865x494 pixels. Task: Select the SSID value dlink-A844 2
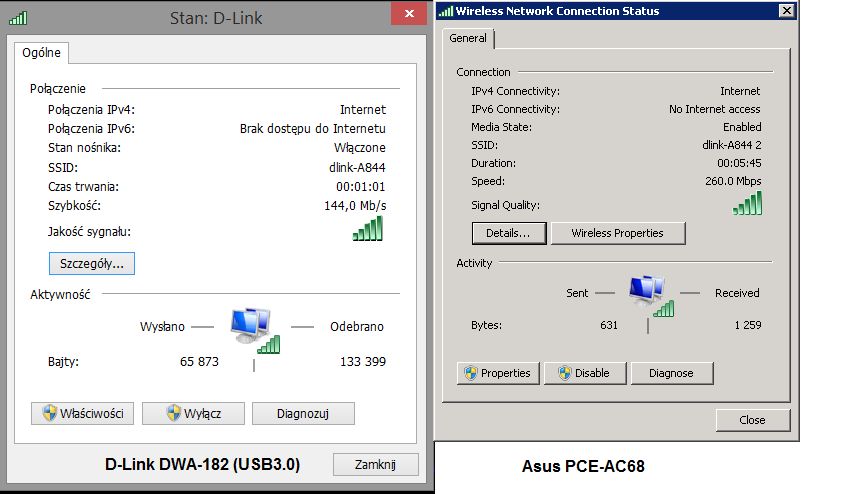(x=731, y=145)
